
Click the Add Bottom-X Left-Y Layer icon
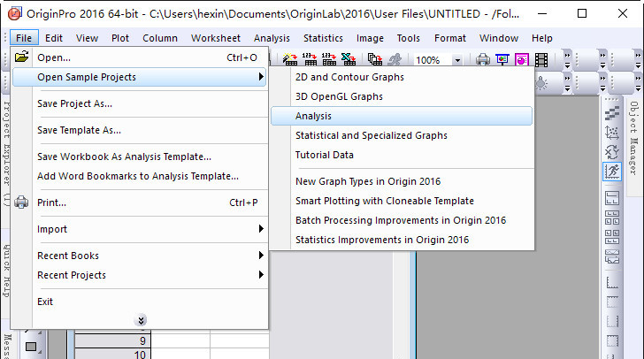pyautogui.click(x=612, y=283)
